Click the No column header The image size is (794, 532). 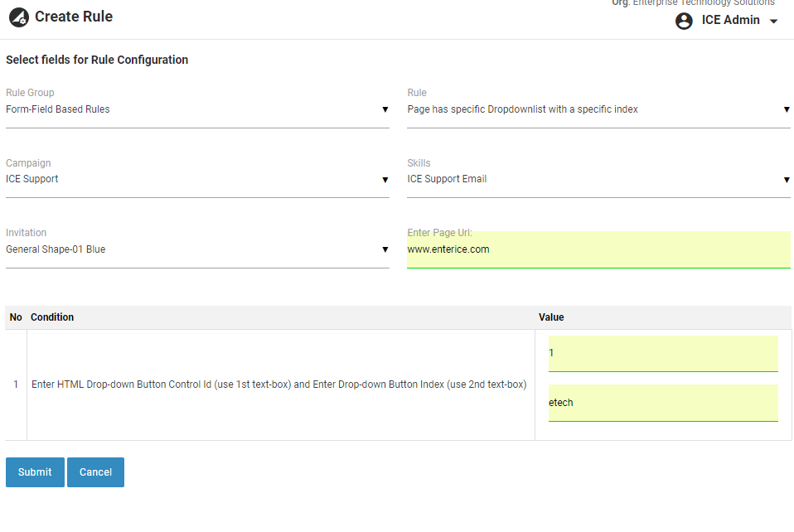click(16, 317)
